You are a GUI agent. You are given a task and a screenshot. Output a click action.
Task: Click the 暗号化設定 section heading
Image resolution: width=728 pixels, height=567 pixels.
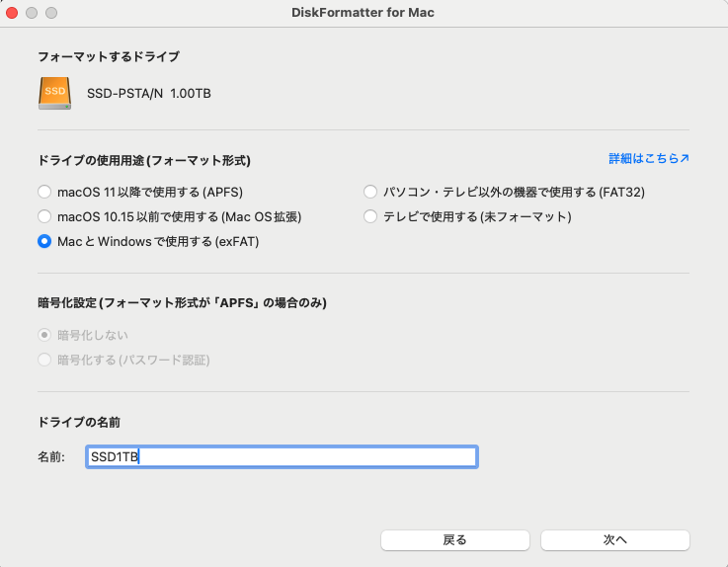tap(182, 303)
